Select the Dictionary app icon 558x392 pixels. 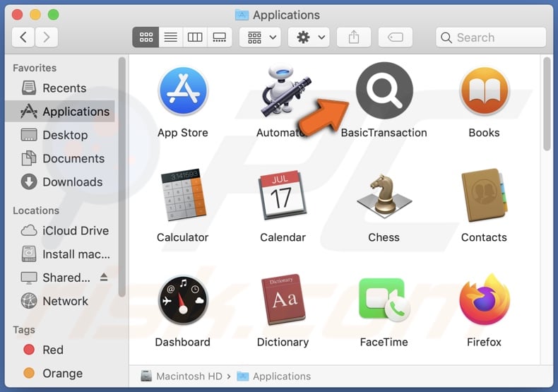tap(283, 299)
